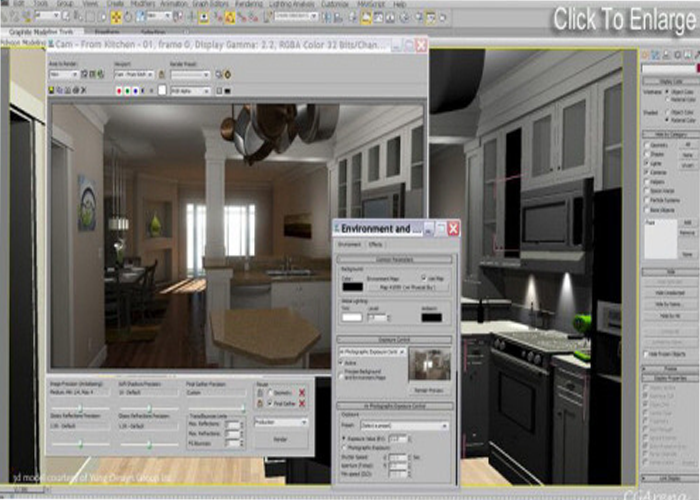Click the Render button in render window
Screen dimensions: 700x500
pos(281,439)
